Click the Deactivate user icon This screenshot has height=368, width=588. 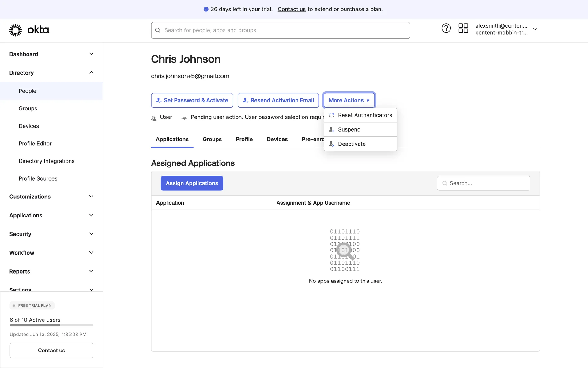(331, 144)
